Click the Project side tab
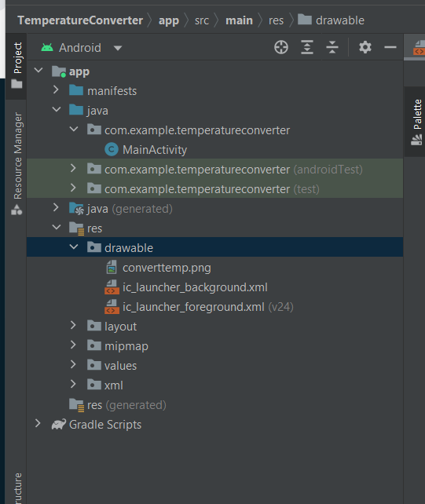The height and width of the screenshot is (504, 425). pyautogui.click(x=16, y=66)
